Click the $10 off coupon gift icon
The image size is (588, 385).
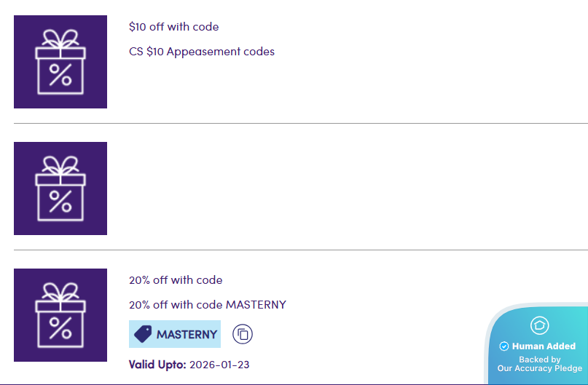(x=60, y=62)
